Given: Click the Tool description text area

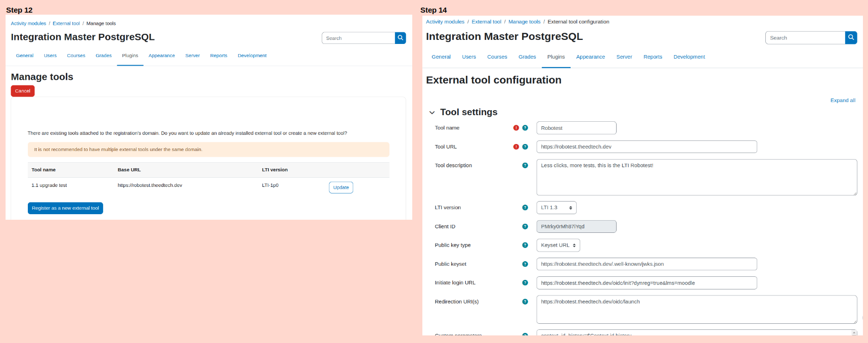Looking at the screenshot, I should point(697,177).
